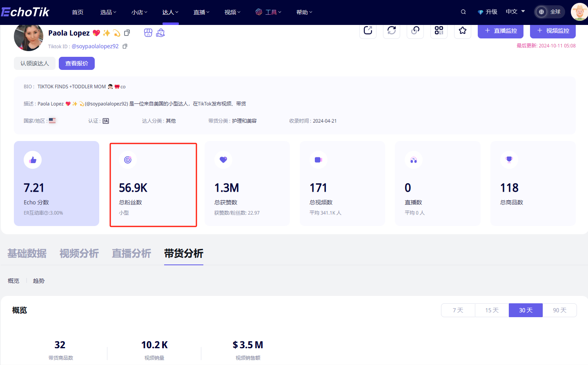
Task: Select the 趋势 sub-tab
Action: 39,281
